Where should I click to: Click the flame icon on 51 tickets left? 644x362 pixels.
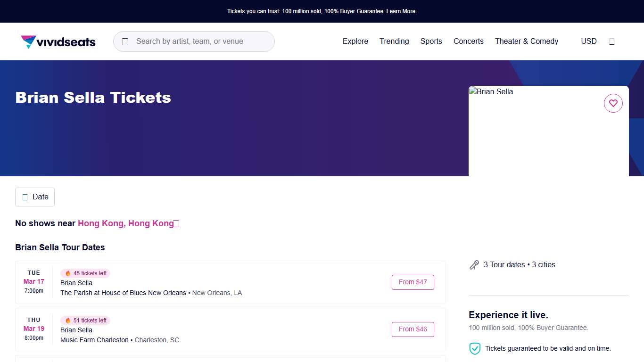pyautogui.click(x=68, y=321)
